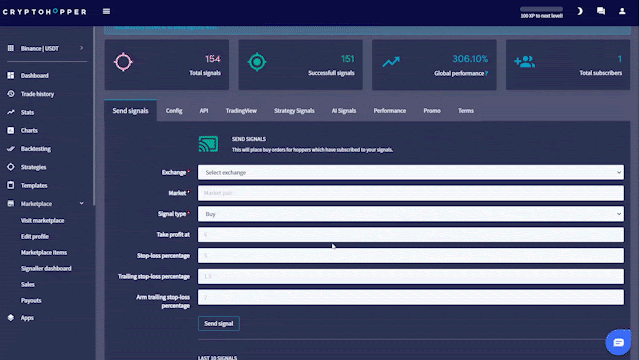This screenshot has height=360, width=640.
Task: Go to Stats in the sidebar
Action: tap(27, 112)
